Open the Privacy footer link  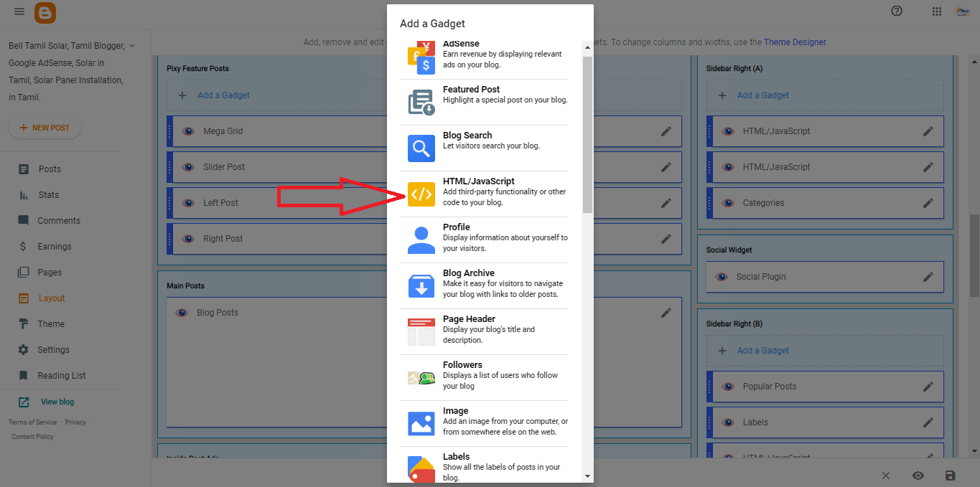click(x=75, y=422)
